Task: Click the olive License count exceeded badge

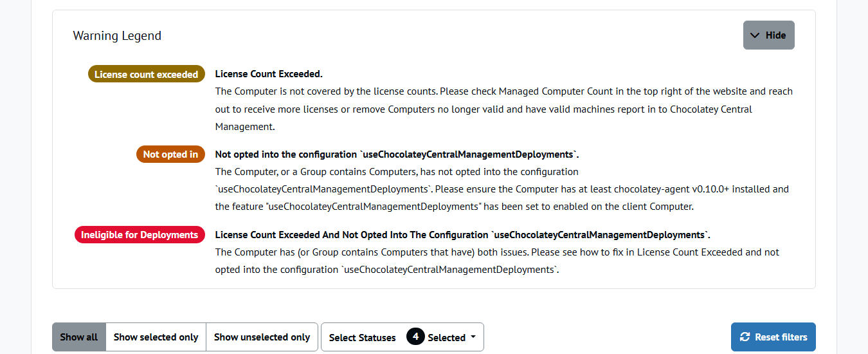Action: pos(147,74)
